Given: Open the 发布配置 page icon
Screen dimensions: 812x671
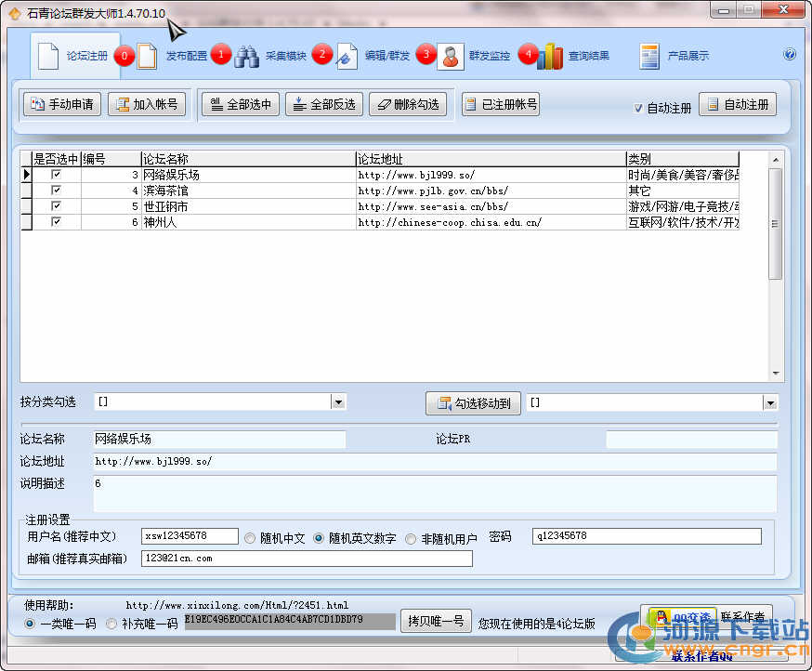Looking at the screenshot, I should (147, 57).
